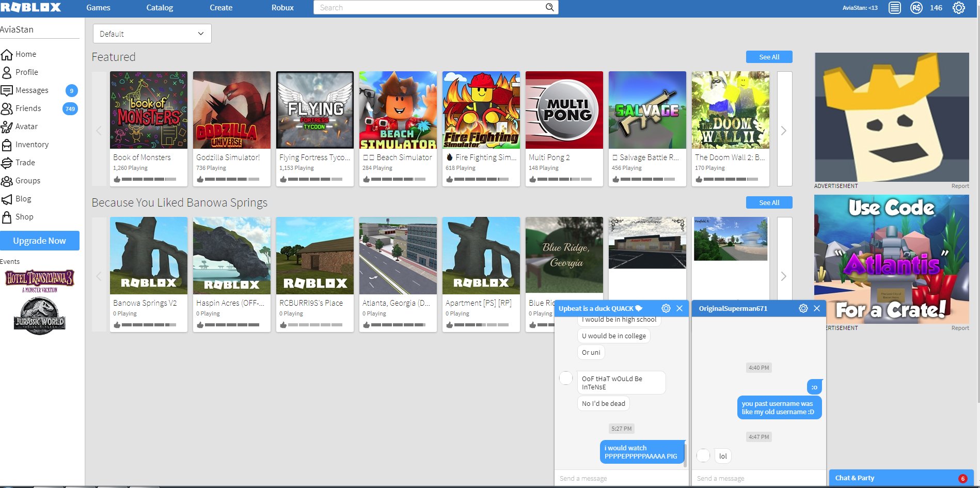980x488 pixels.
Task: Open The Doom Wall 2 thumbnail
Action: pyautogui.click(x=731, y=110)
